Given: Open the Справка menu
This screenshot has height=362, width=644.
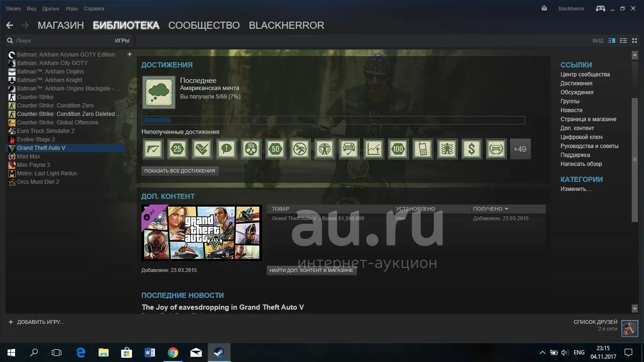Looking at the screenshot, I should pyautogui.click(x=94, y=8).
